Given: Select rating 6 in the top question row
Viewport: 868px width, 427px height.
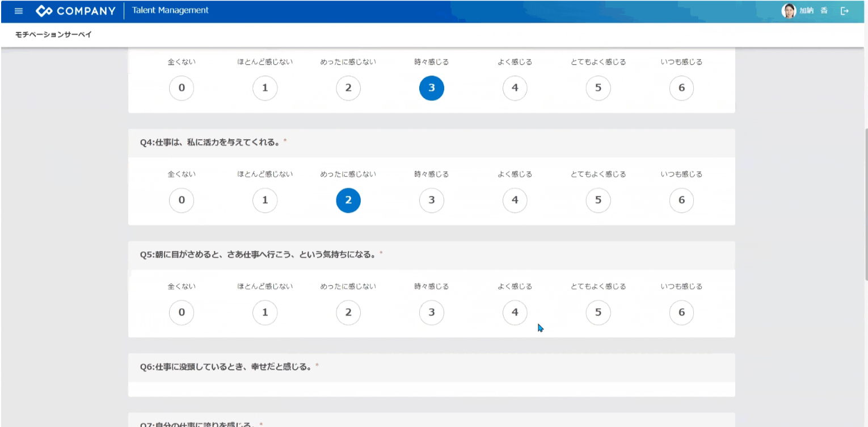Looking at the screenshot, I should click(x=681, y=88).
